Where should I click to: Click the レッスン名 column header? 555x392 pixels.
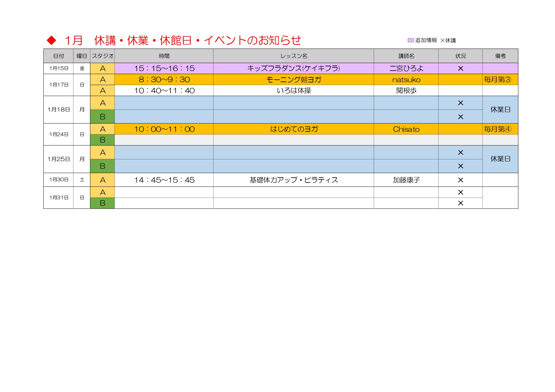294,56
